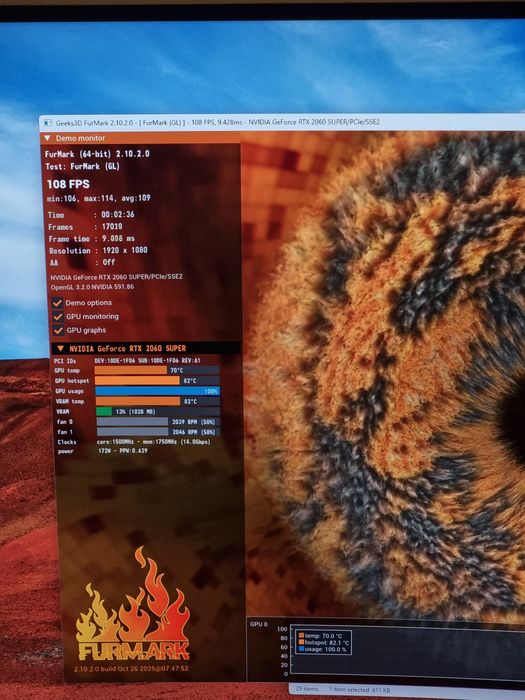
Task: Click the power 172W PPW text
Action: [x=123, y=451]
